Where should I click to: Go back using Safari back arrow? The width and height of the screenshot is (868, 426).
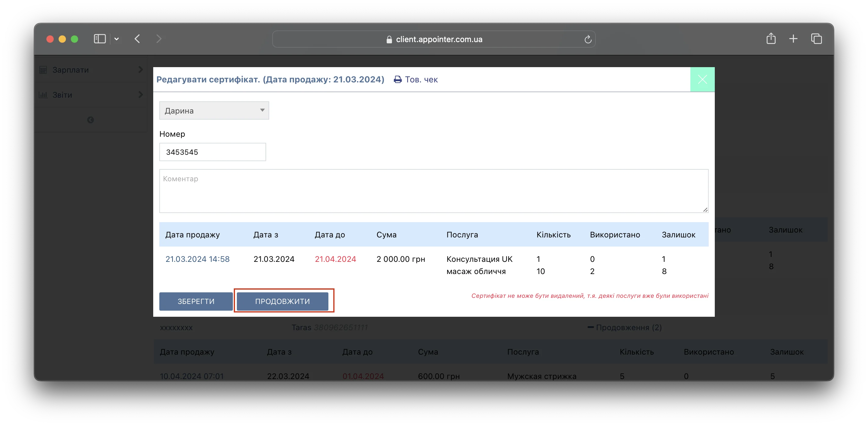(x=137, y=39)
